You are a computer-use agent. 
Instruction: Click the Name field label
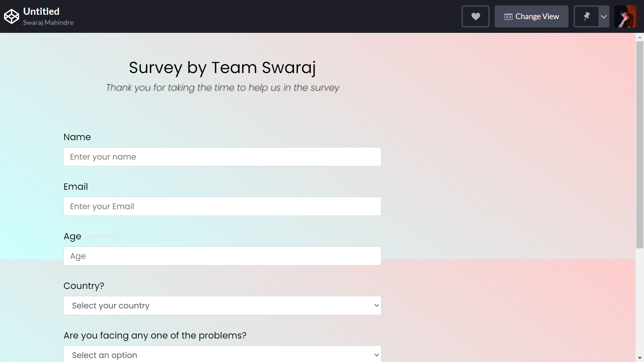point(77,137)
